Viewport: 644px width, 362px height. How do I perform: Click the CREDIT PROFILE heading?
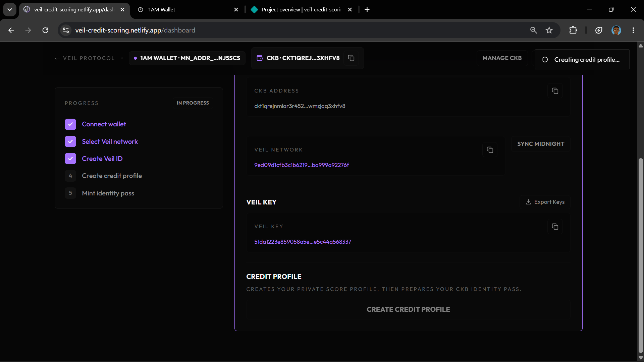coord(274,277)
